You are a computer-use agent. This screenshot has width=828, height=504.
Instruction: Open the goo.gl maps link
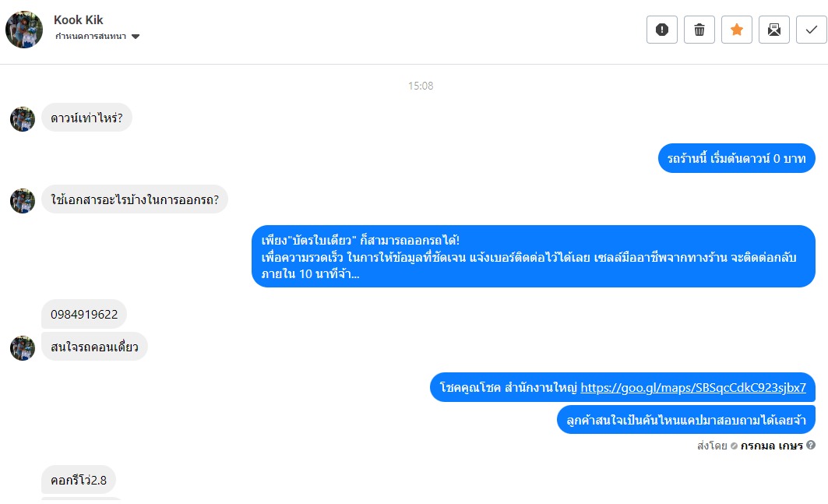[x=692, y=387]
